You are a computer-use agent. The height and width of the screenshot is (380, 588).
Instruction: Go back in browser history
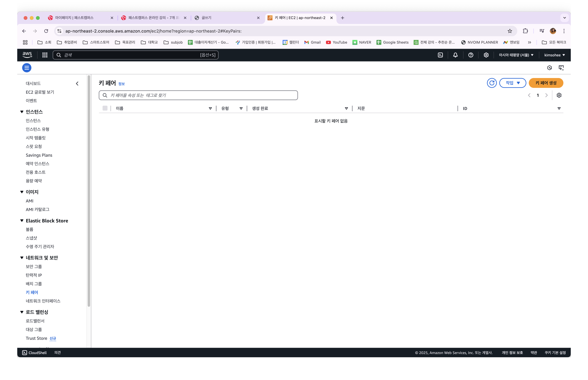click(x=24, y=31)
